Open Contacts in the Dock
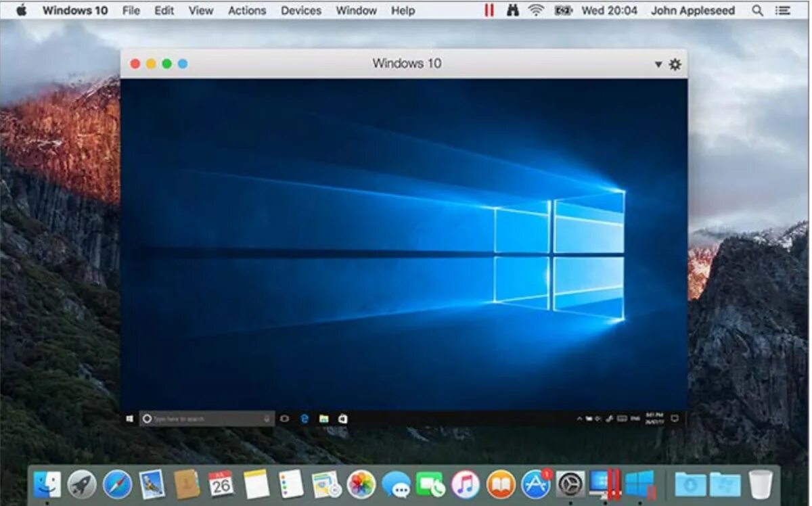 [187, 484]
